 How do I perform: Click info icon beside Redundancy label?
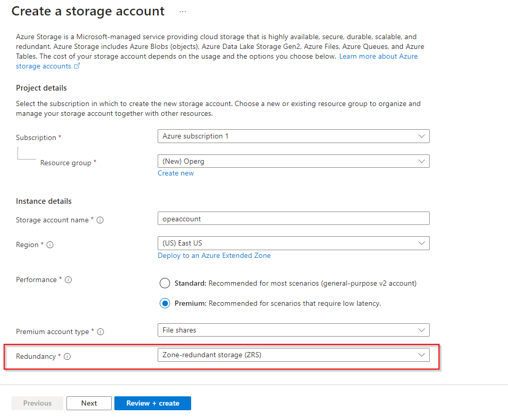tap(67, 357)
